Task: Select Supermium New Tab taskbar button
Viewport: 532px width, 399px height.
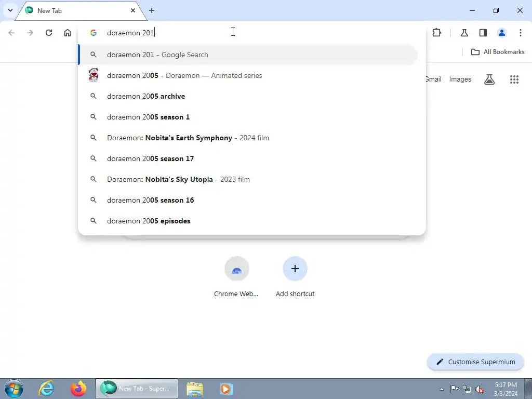Action: pyautogui.click(x=137, y=389)
